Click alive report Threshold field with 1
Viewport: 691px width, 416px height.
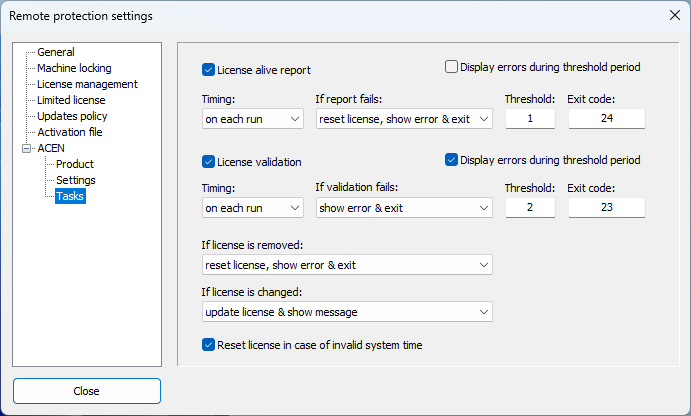[x=530, y=119]
